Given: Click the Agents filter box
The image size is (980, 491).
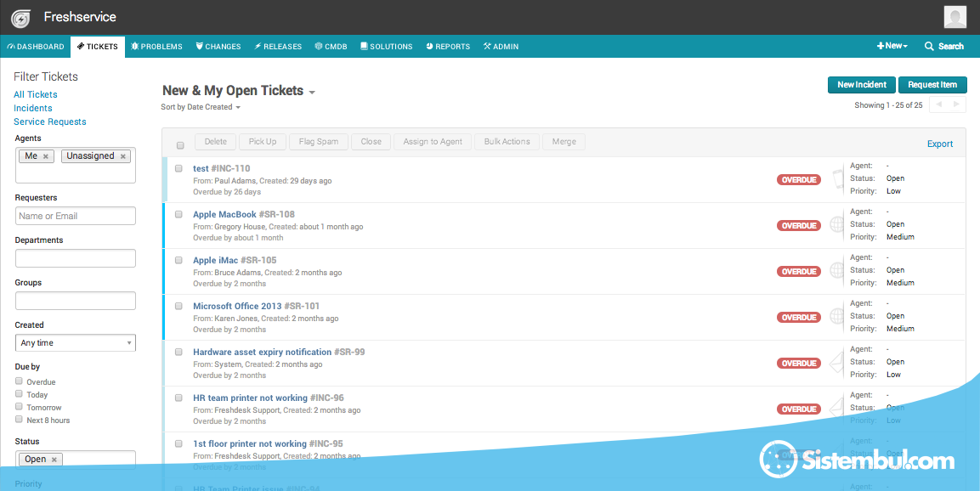Looking at the screenshot, I should (76, 166).
